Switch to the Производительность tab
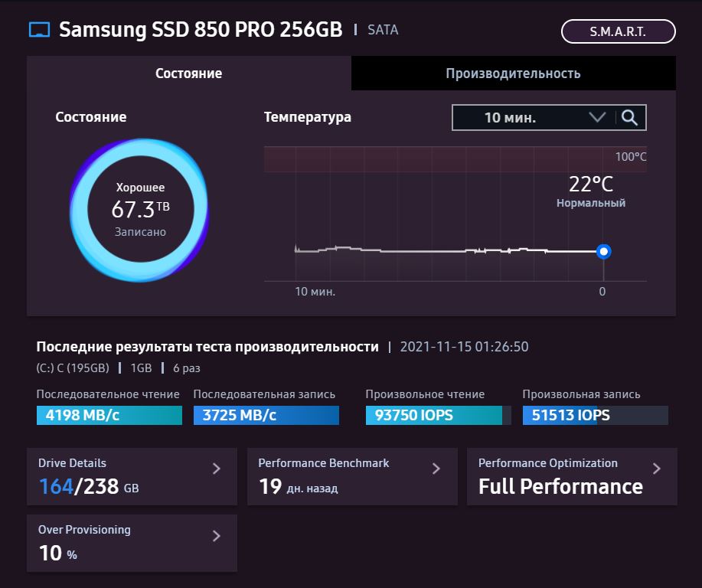This screenshot has width=702, height=588. point(513,73)
